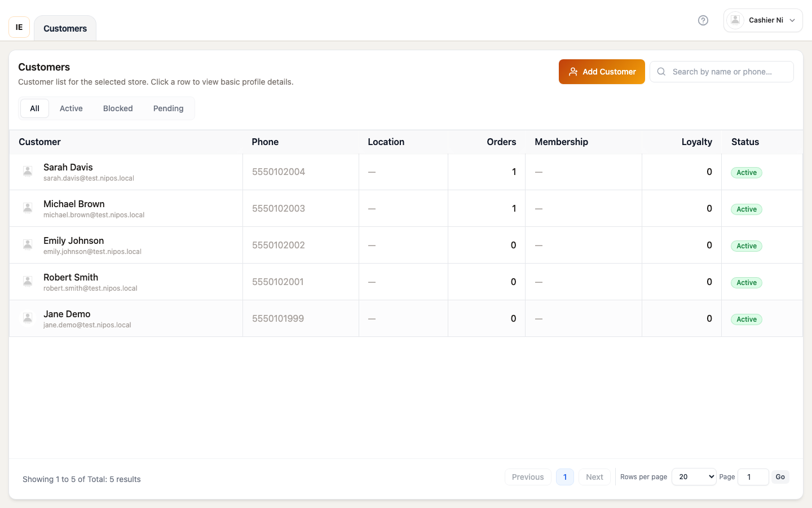Click phone number 5550102003
The height and width of the screenshot is (508, 812).
(x=279, y=208)
